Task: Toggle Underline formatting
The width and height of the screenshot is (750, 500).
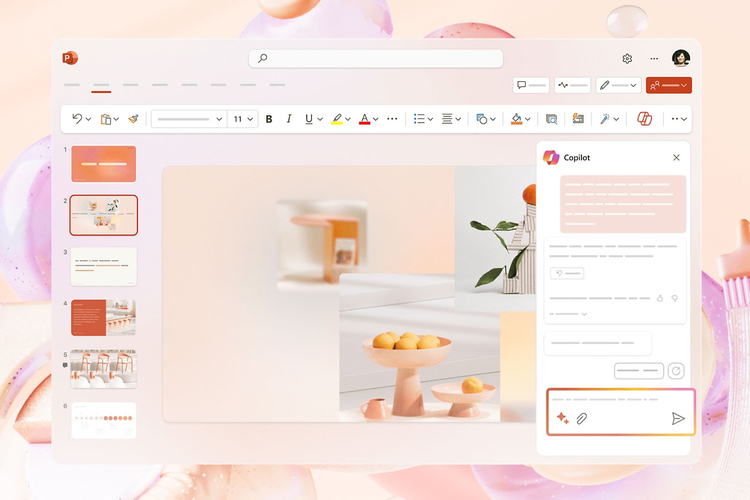Action: pyautogui.click(x=308, y=119)
